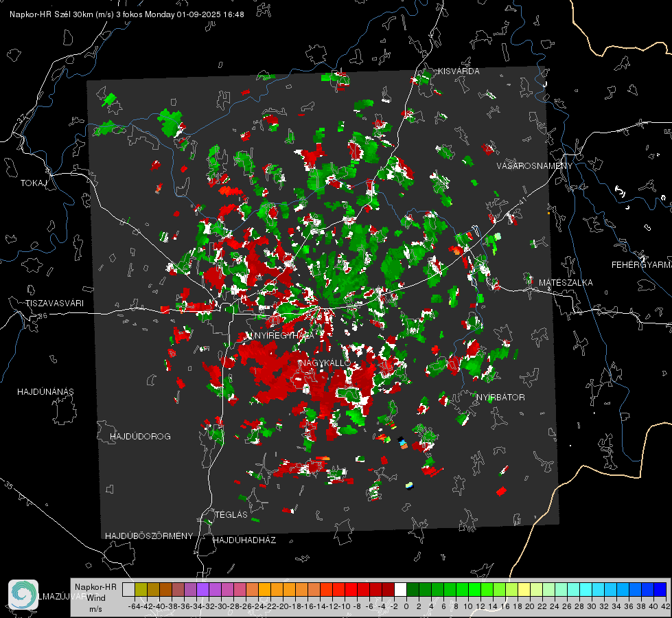This screenshot has width=672, height=618.
Task: Click the darkest green legend swatch
Action: (x=413, y=590)
